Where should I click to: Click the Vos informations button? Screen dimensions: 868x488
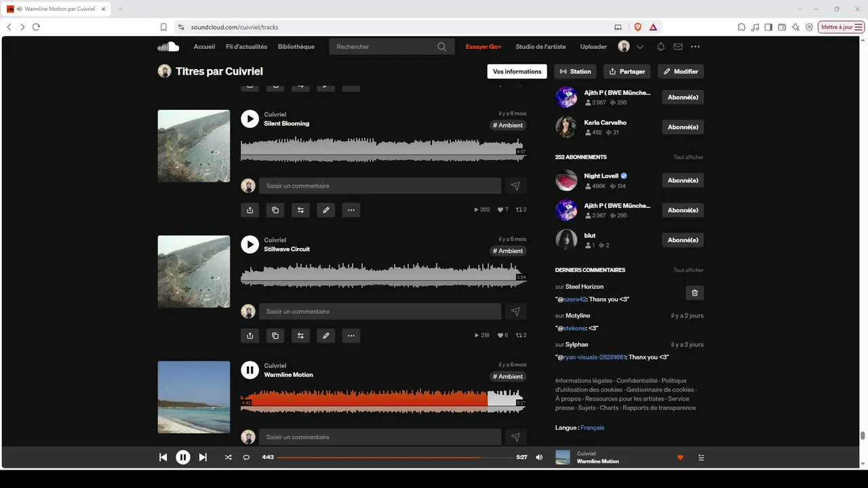point(517,71)
